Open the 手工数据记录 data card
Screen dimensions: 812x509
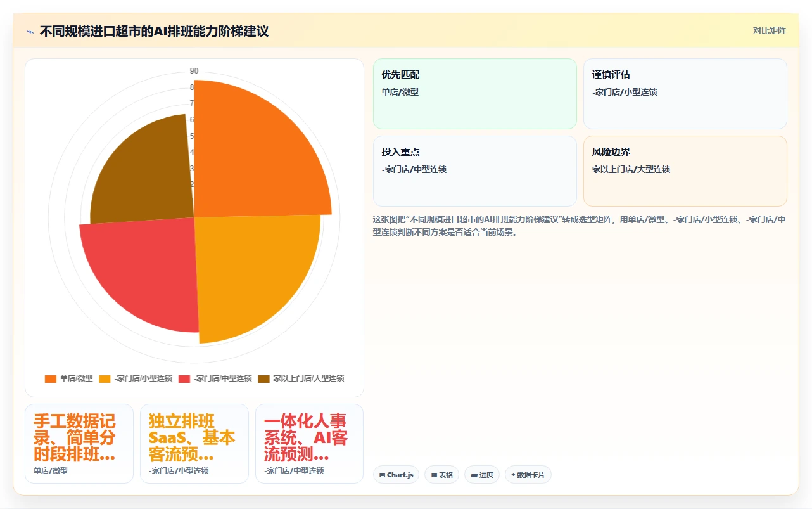79,444
